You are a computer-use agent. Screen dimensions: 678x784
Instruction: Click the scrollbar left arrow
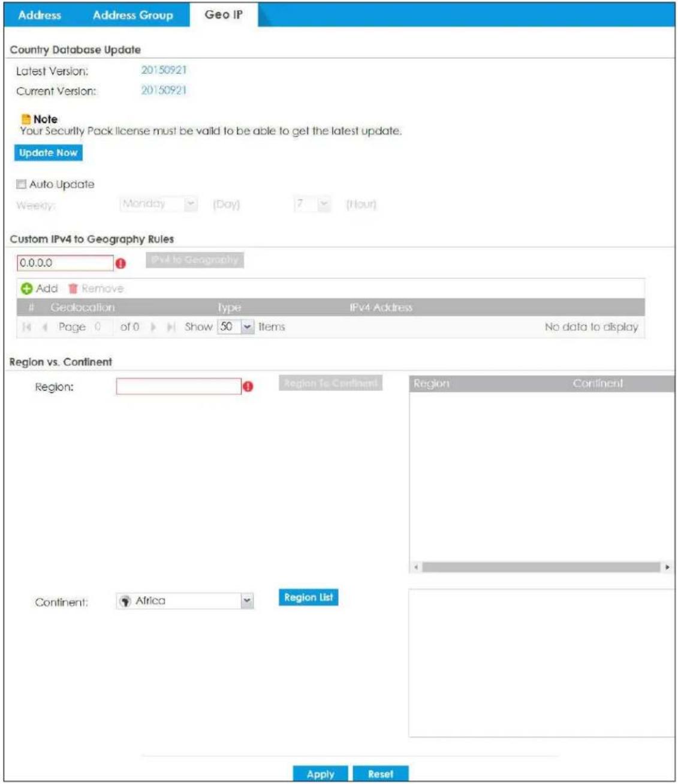[x=417, y=567]
